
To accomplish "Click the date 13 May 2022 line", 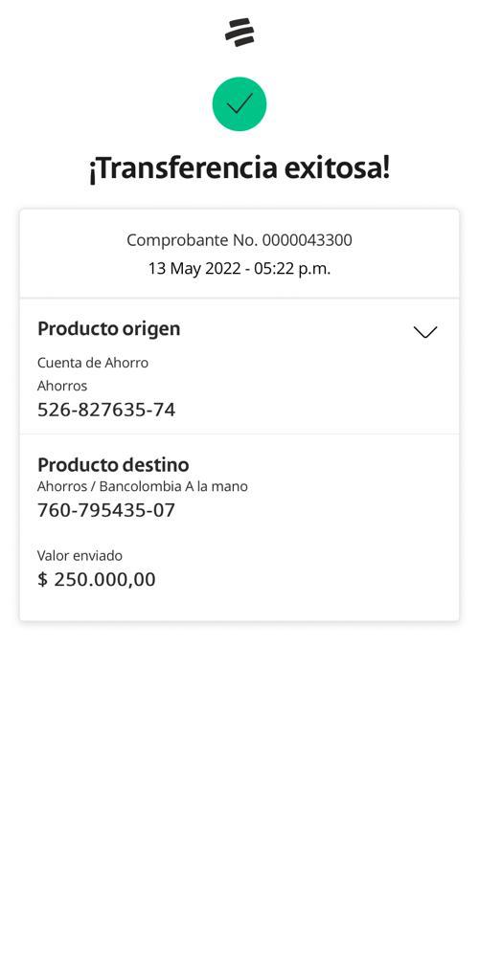I will click(239, 269).
